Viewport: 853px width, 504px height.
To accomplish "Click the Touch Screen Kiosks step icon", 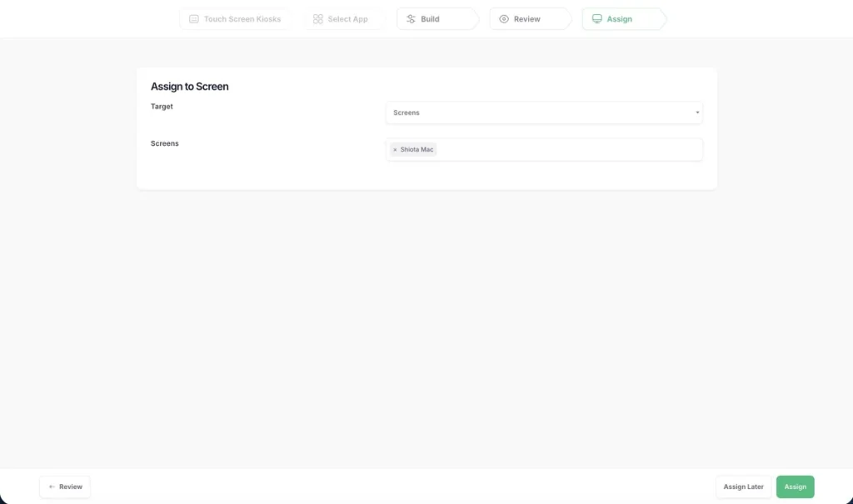I will 193,19.
